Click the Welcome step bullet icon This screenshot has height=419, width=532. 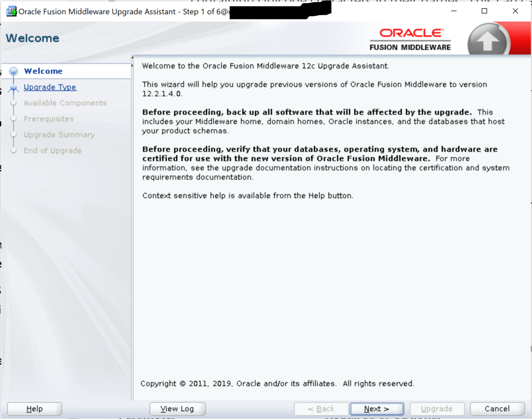(14, 72)
